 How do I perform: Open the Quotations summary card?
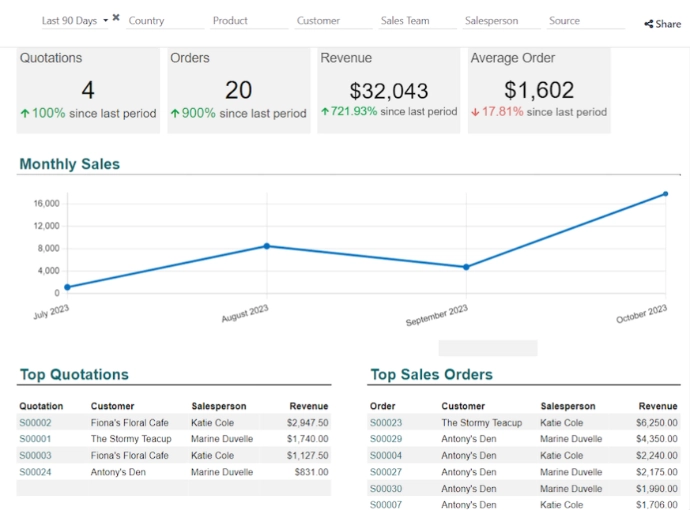point(88,90)
